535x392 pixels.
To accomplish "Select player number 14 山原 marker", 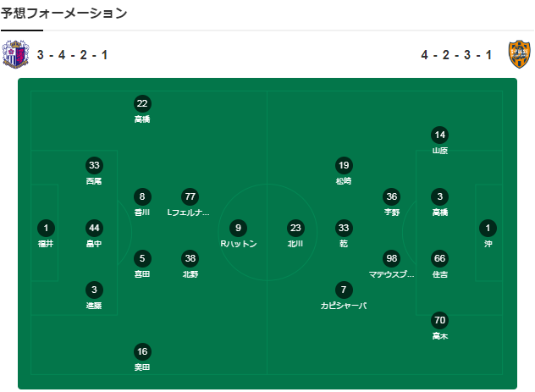I will [440, 135].
